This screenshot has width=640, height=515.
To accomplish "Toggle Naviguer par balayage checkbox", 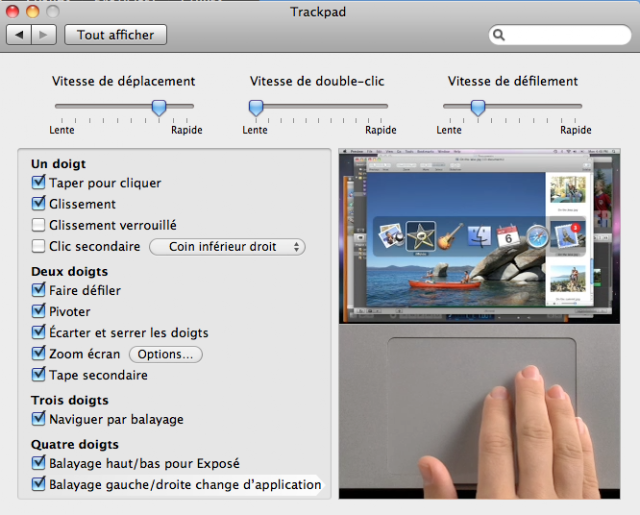I will tap(38, 419).
